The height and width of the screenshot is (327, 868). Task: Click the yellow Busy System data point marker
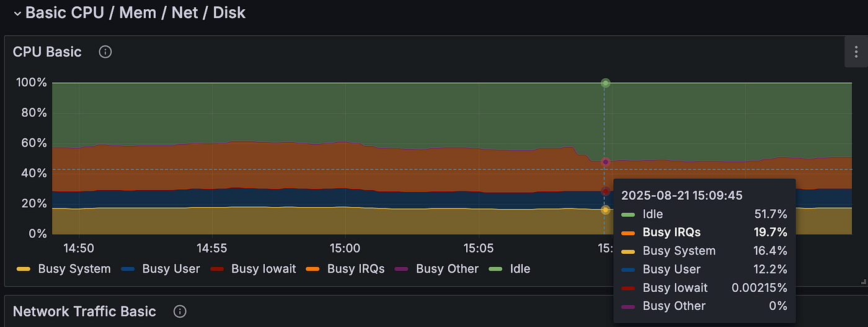(606, 210)
